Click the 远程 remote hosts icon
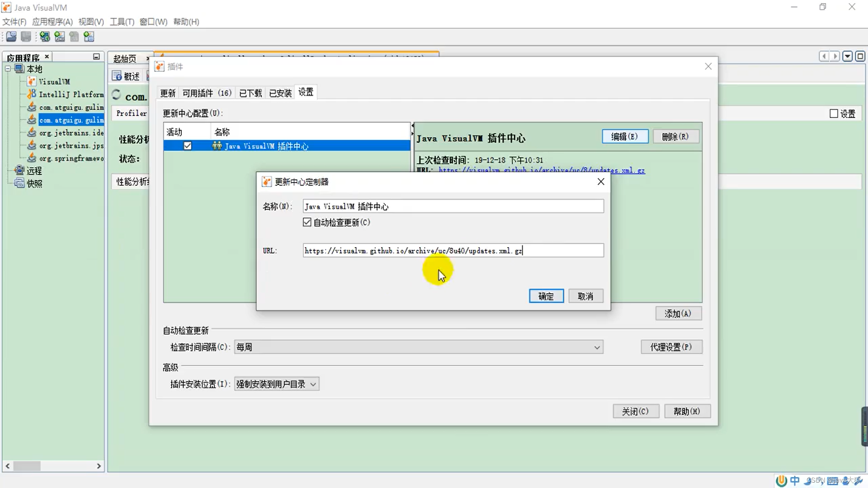This screenshot has height=488, width=868. click(19, 170)
